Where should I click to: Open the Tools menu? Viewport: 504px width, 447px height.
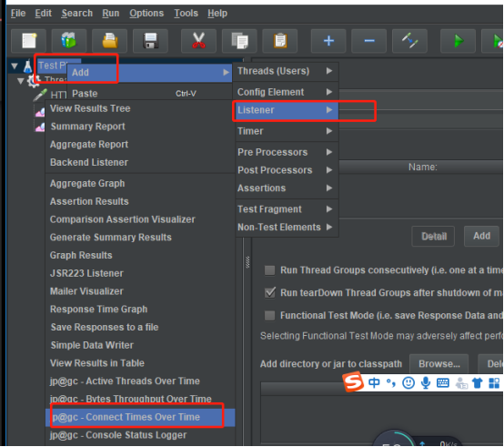186,13
